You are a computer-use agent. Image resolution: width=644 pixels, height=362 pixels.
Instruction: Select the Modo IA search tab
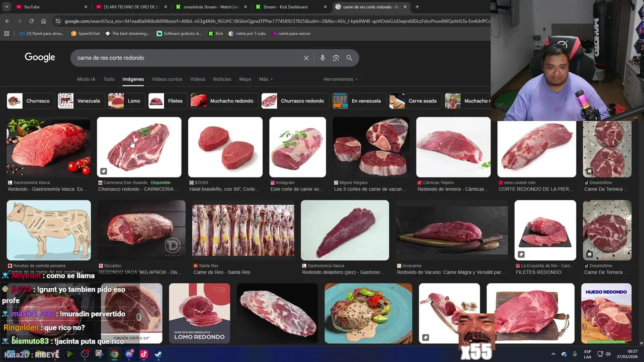coord(86,79)
